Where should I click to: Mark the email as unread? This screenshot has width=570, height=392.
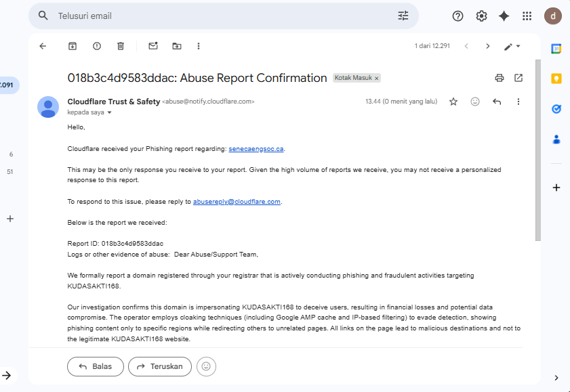[x=153, y=46]
